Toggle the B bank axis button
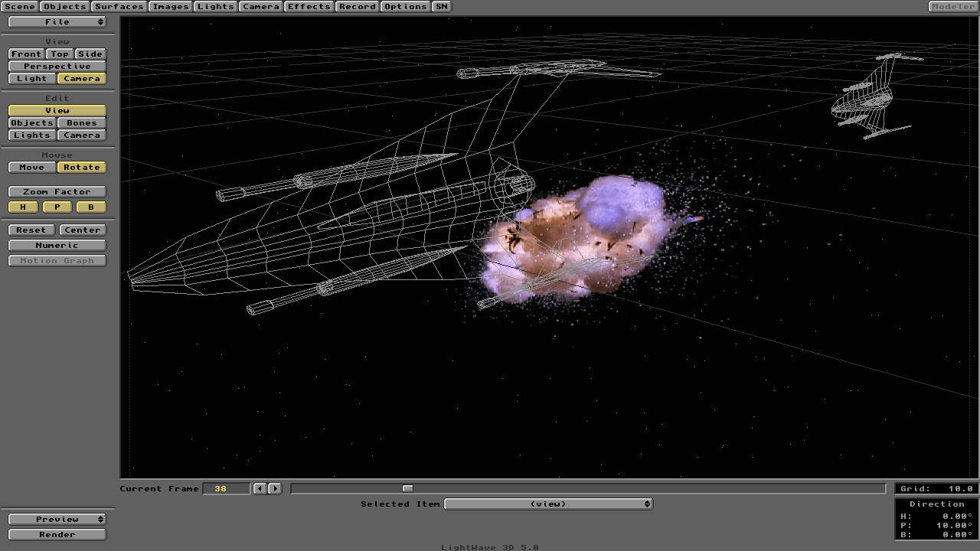The width and height of the screenshot is (980, 551). click(91, 207)
